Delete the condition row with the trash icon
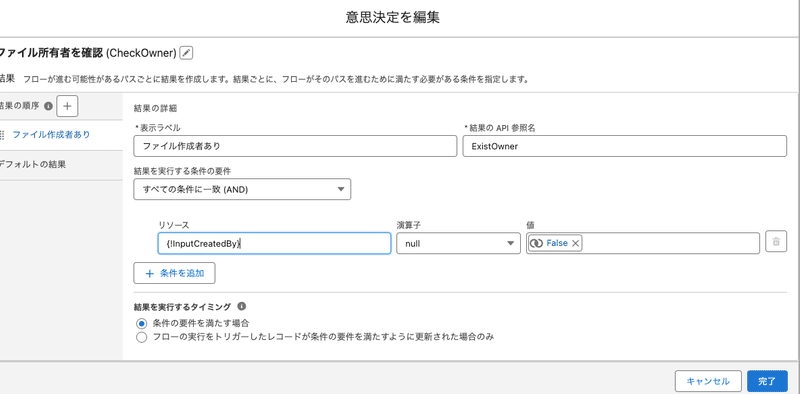This screenshot has width=800, height=394. [x=776, y=242]
